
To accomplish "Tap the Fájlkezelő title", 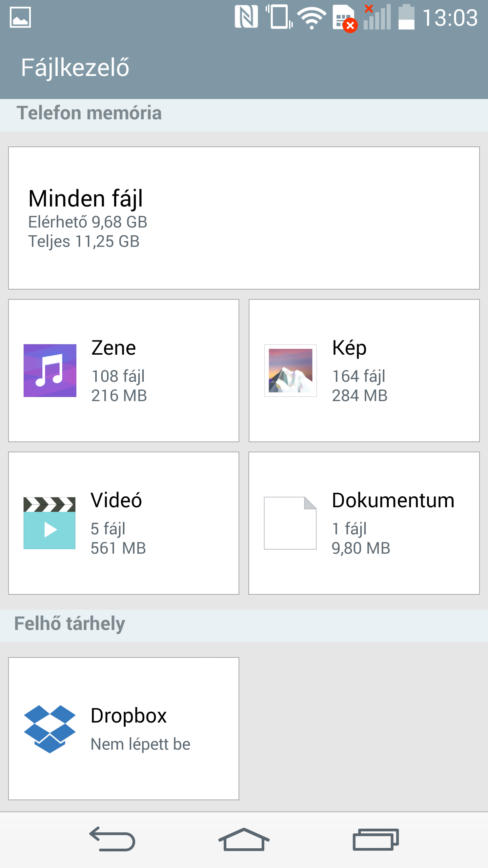I will point(75,67).
